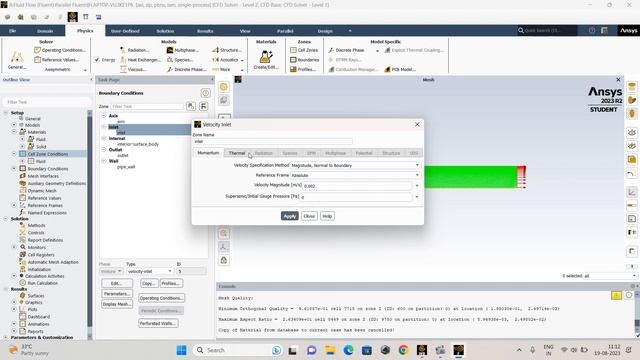640x360 pixels.
Task: Collapse the Setup tree node
Action: [6, 112]
